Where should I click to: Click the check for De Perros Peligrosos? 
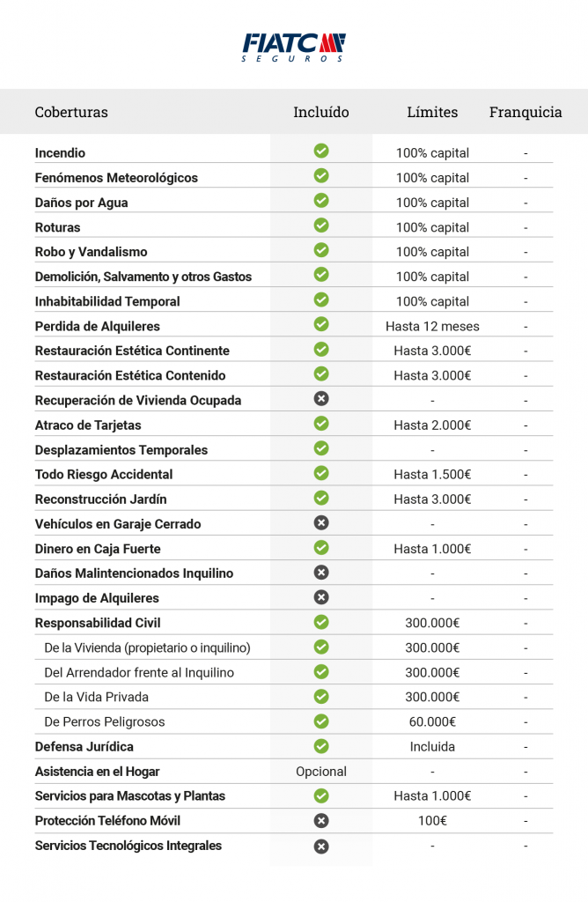(321, 721)
